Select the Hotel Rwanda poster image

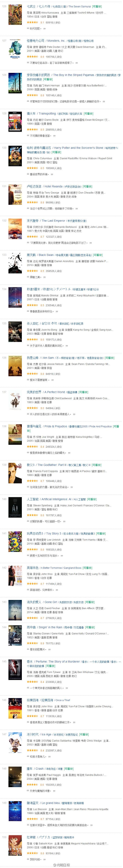[x=15, y=195]
